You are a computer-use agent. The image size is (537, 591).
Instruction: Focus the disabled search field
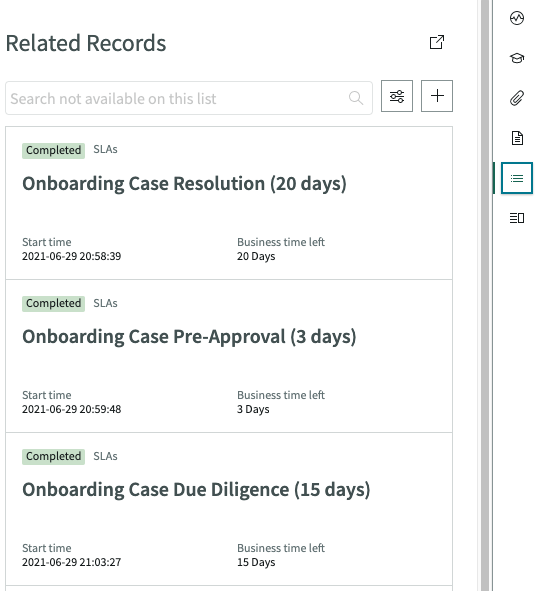pyautogui.click(x=189, y=98)
